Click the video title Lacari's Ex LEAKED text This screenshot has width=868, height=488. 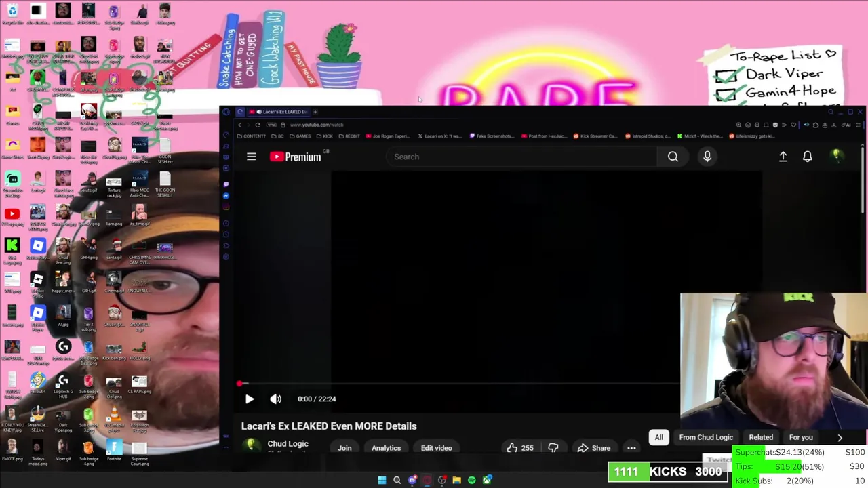pyautogui.click(x=329, y=426)
